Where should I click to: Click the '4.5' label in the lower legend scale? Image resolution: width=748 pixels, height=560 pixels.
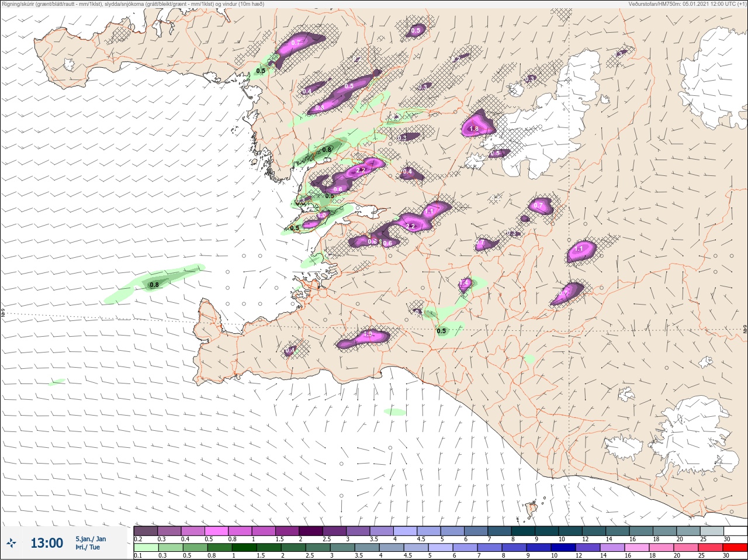point(408,556)
